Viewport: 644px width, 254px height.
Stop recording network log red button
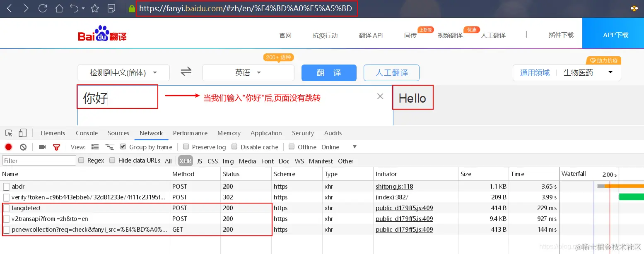pos(9,147)
